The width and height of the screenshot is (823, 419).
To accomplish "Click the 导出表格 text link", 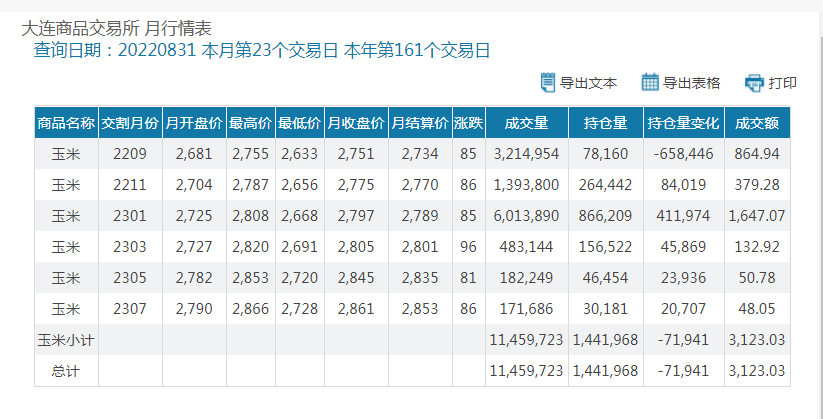I will (692, 82).
